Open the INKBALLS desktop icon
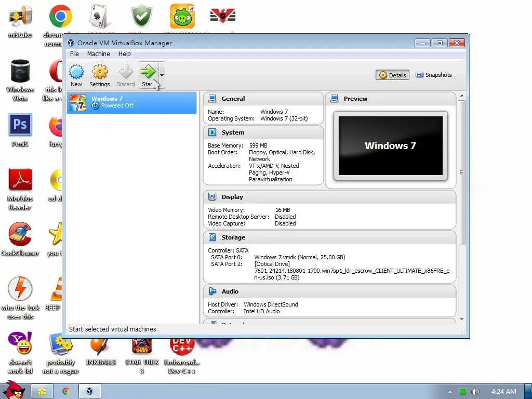The width and height of the screenshot is (532, 399). (x=101, y=352)
